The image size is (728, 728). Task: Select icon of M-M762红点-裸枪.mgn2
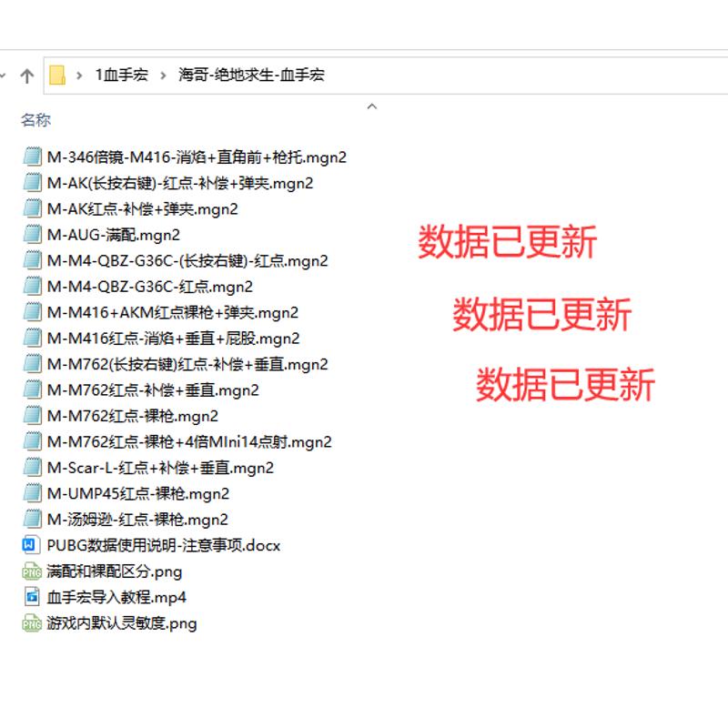(32, 416)
